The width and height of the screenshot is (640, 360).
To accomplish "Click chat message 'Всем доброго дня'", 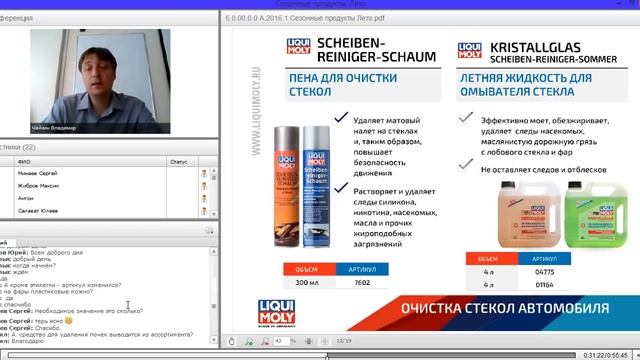I will (56, 253).
